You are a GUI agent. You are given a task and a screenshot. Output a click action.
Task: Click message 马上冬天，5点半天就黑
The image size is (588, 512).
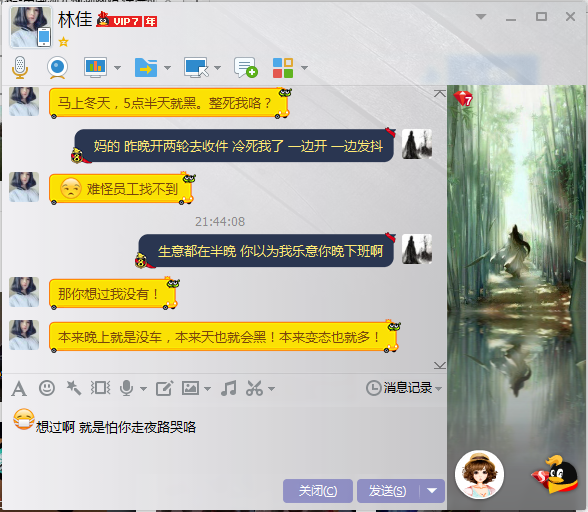pos(169,103)
